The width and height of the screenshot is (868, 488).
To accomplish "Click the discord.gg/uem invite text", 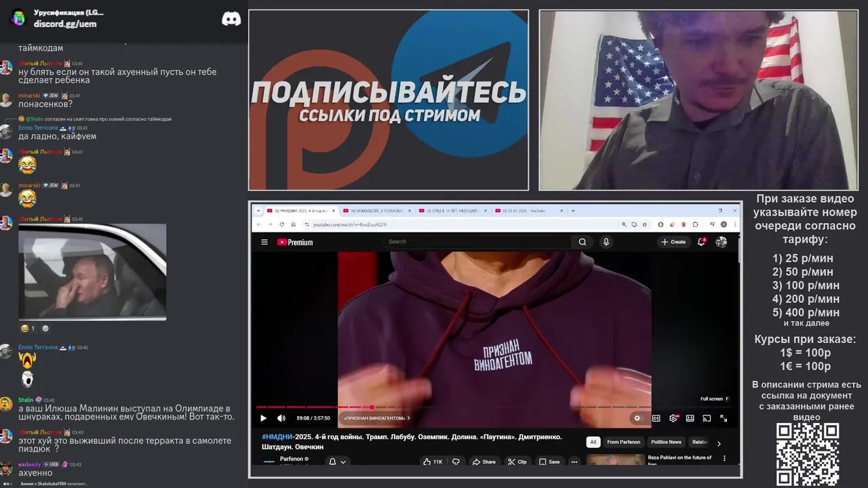I will pos(65,24).
